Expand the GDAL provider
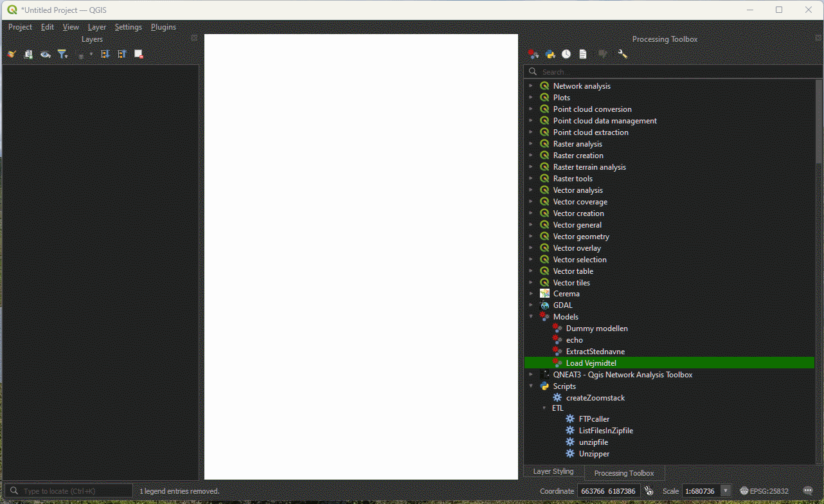 click(x=531, y=305)
